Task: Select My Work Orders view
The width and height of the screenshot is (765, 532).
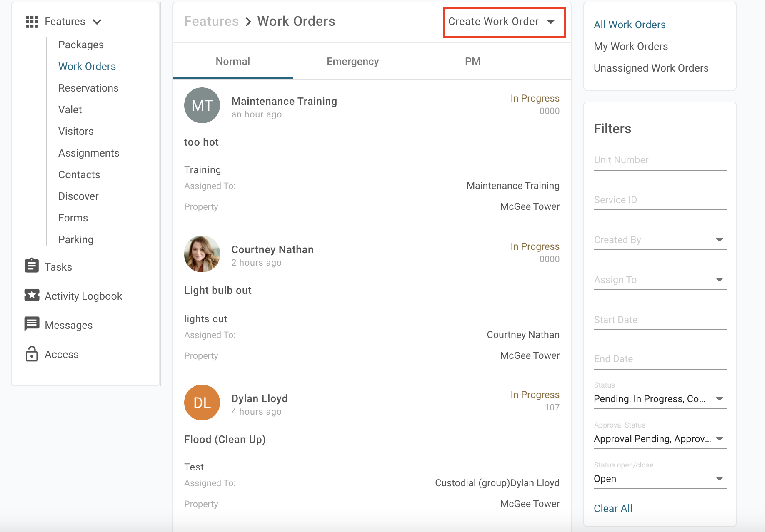Action: click(x=630, y=47)
